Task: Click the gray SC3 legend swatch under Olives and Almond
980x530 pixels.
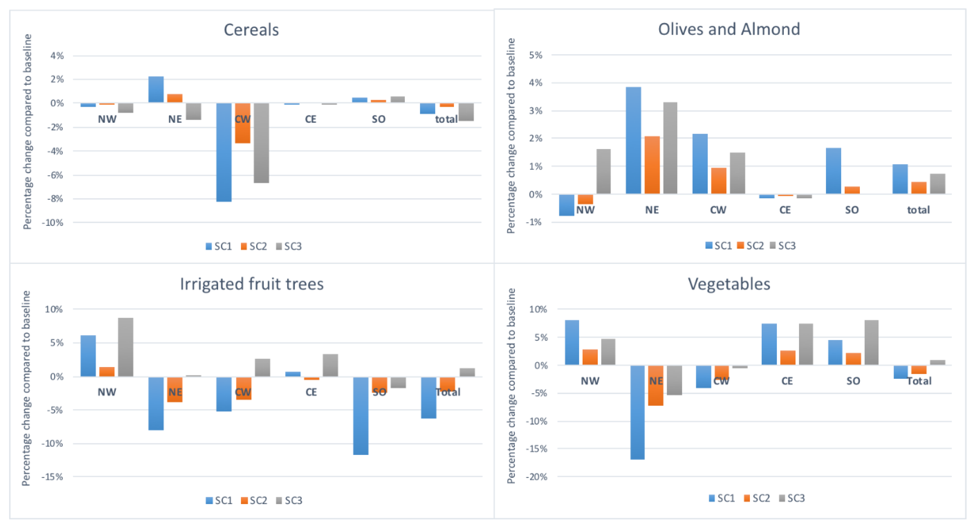Action: click(773, 245)
